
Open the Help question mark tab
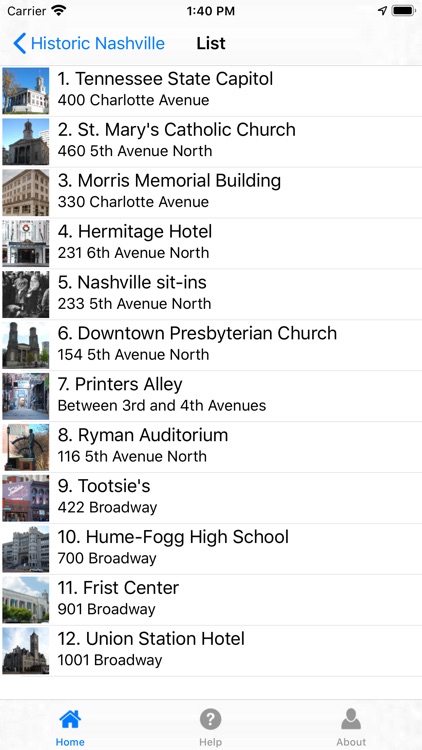tap(211, 719)
